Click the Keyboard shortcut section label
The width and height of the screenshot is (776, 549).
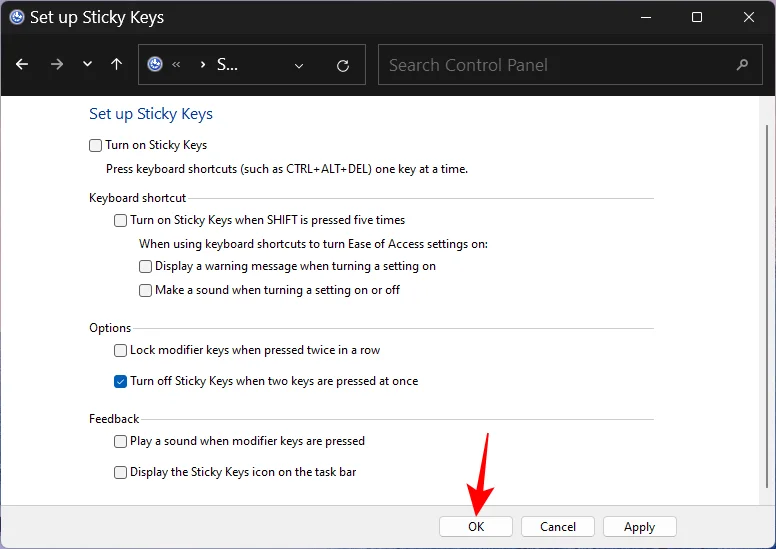(x=138, y=198)
